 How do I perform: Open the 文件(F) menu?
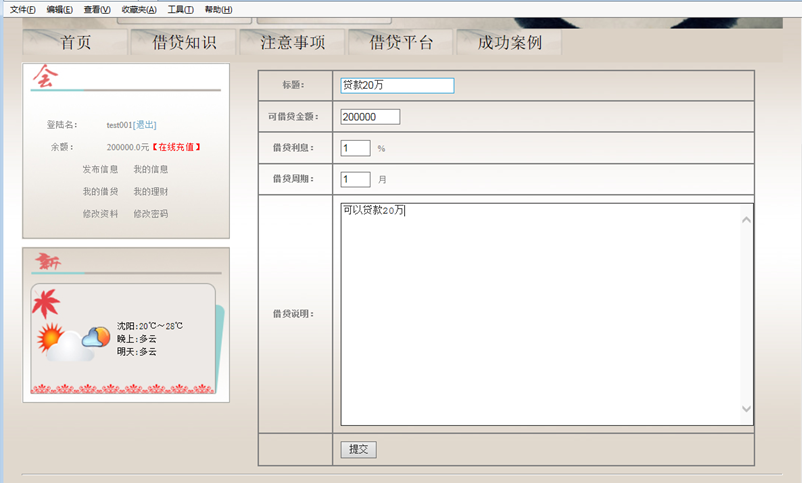[23, 10]
